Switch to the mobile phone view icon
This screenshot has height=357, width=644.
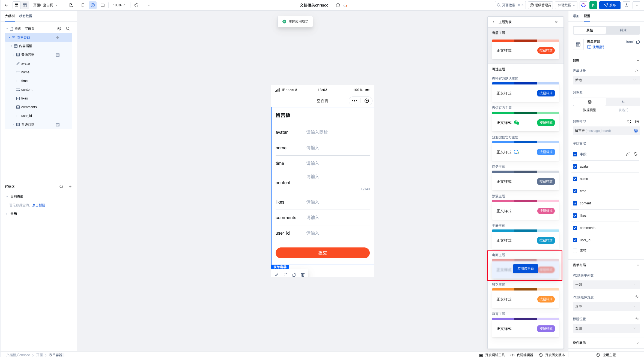pyautogui.click(x=83, y=5)
